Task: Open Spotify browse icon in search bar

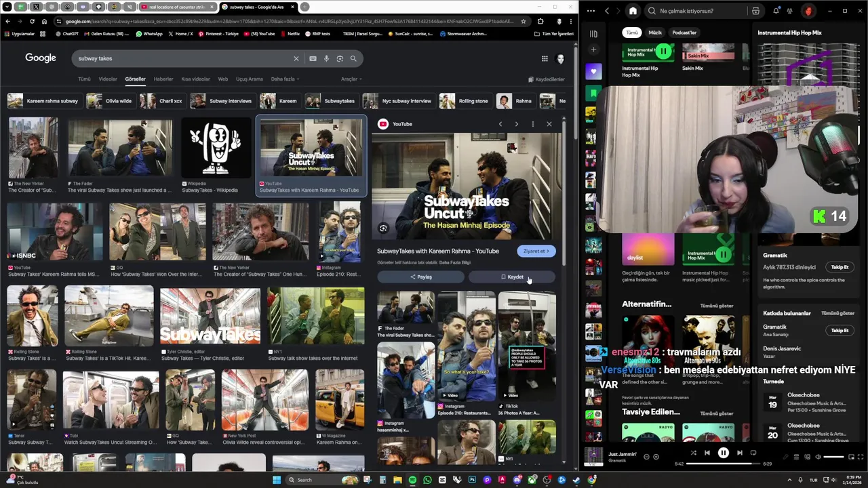Action: (755, 11)
